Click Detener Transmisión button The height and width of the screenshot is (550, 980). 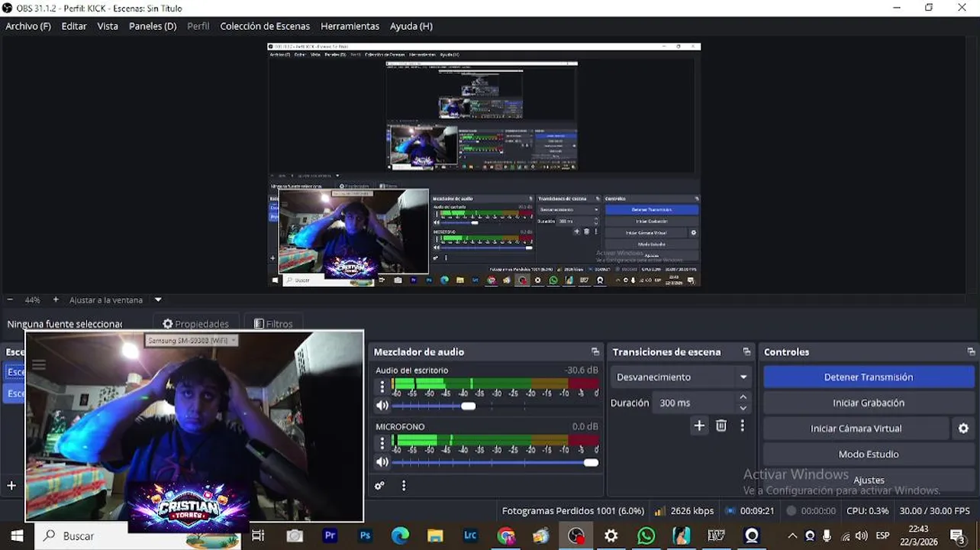(869, 377)
